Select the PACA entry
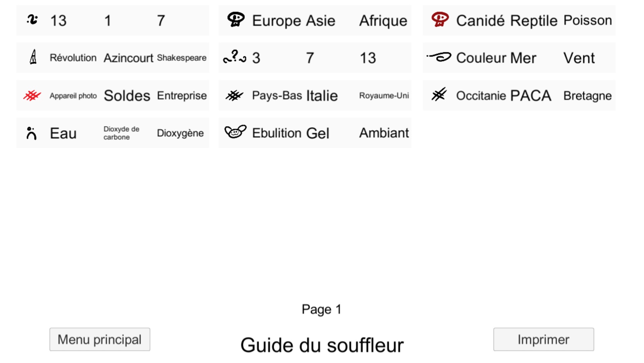The width and height of the screenshot is (644, 363). pos(530,96)
